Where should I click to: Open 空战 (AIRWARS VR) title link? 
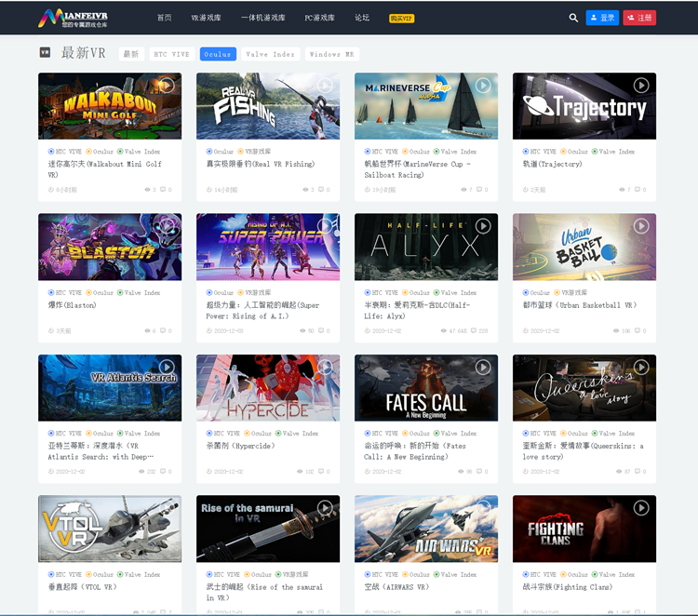pos(396,587)
